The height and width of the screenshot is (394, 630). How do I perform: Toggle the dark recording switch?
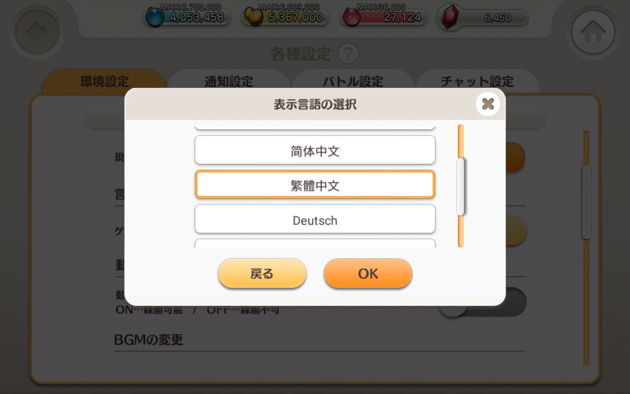482,302
